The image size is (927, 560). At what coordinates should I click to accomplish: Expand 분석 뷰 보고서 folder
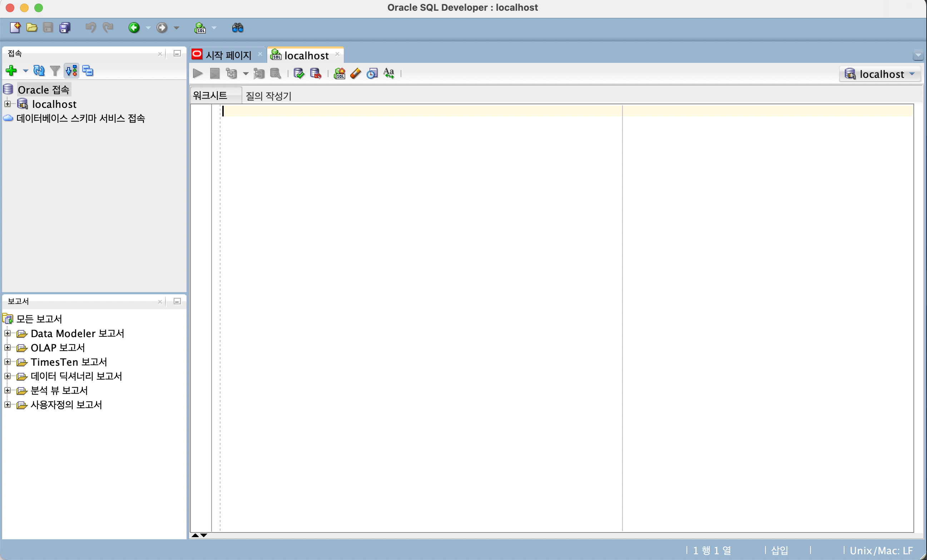tap(7, 390)
